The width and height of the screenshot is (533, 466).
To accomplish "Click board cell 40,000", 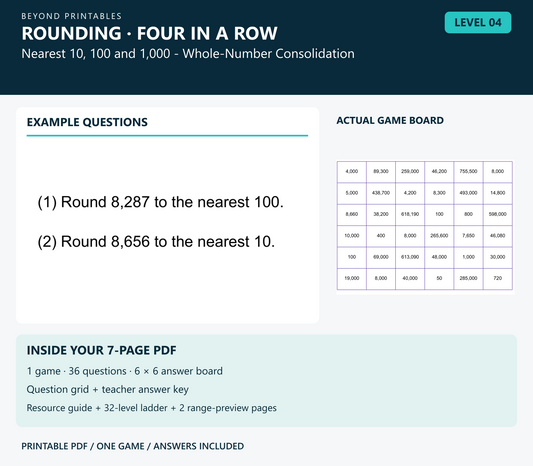I will coord(410,278).
